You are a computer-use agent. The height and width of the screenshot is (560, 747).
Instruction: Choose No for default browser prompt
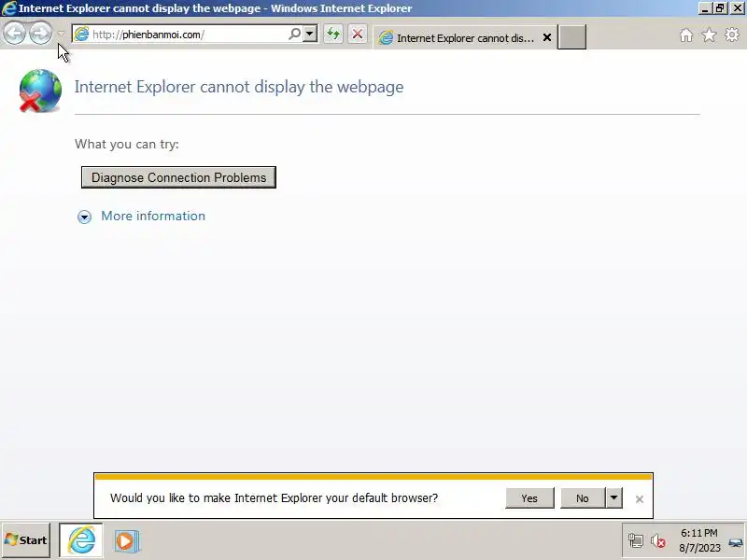(582, 498)
